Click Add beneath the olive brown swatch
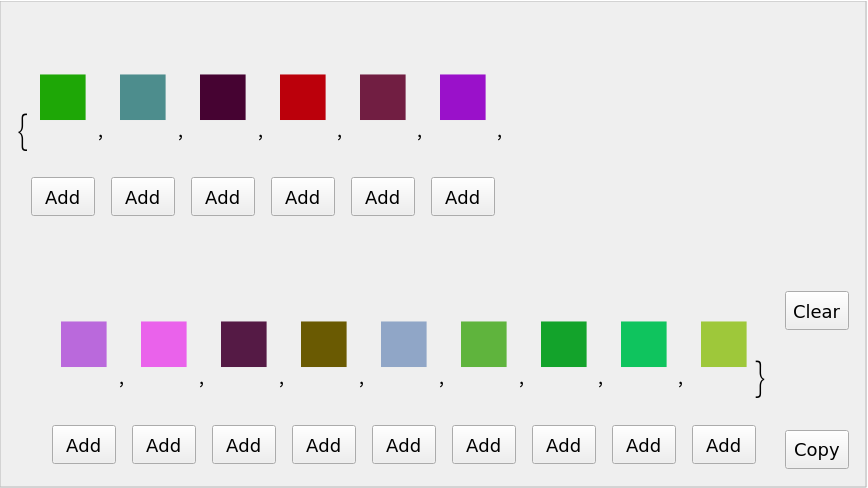The height and width of the screenshot is (488, 868). pyautogui.click(x=323, y=445)
